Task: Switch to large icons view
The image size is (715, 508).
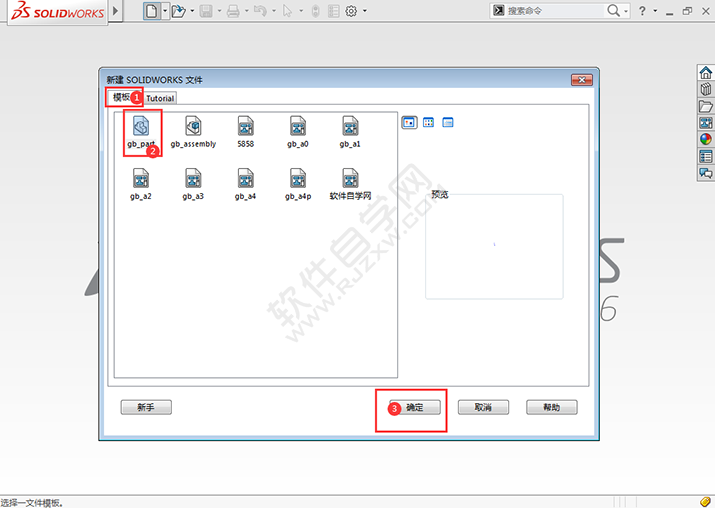Action: tap(409, 122)
